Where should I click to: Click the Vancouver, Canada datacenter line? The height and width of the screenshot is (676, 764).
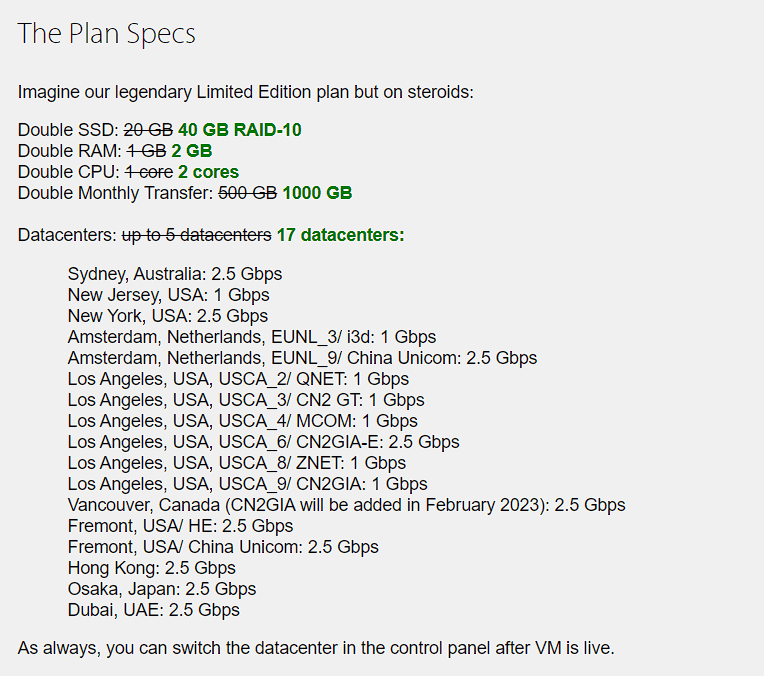pos(346,505)
